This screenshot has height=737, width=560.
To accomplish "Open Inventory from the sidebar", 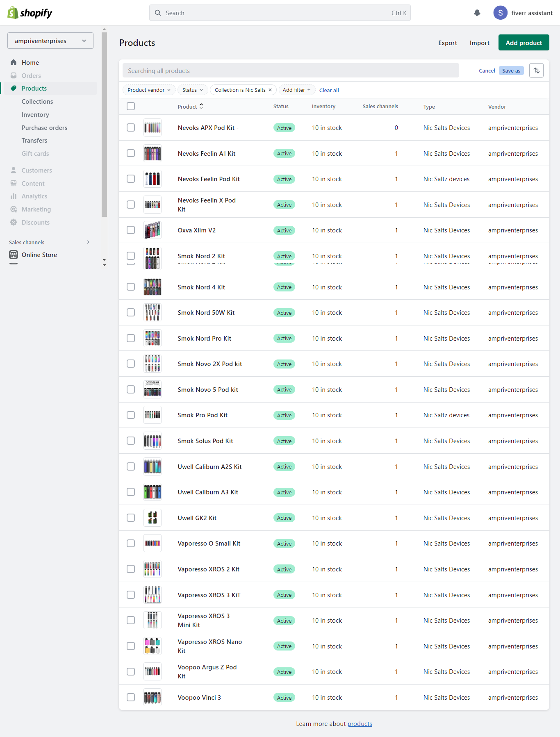I will point(35,115).
